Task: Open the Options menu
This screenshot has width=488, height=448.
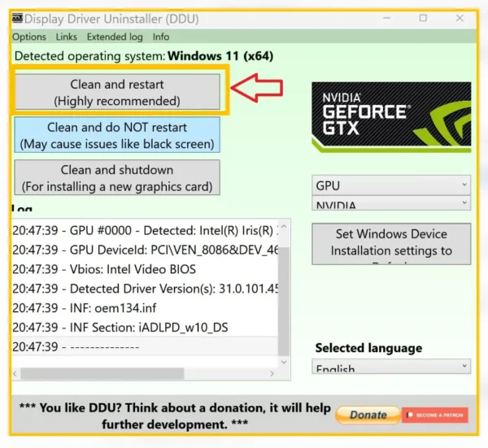Action: [x=29, y=37]
